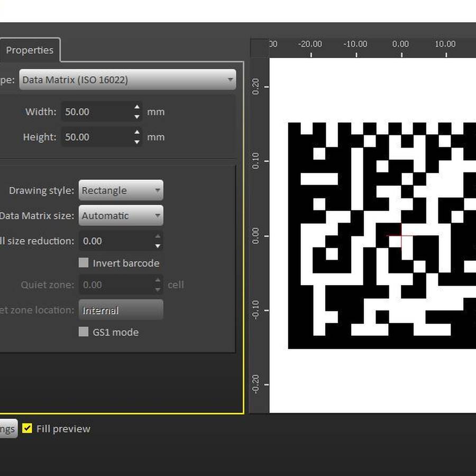
Task: Increase cell size reduction with up arrow
Action: coord(158,236)
